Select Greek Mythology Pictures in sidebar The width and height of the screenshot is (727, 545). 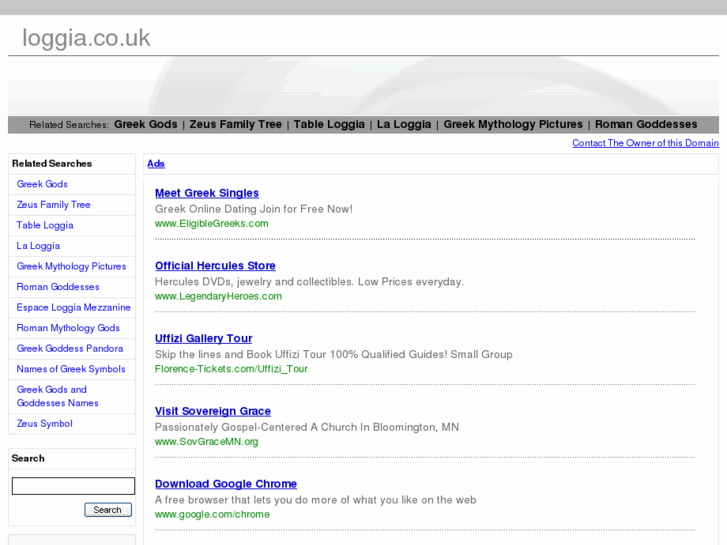tap(71, 266)
